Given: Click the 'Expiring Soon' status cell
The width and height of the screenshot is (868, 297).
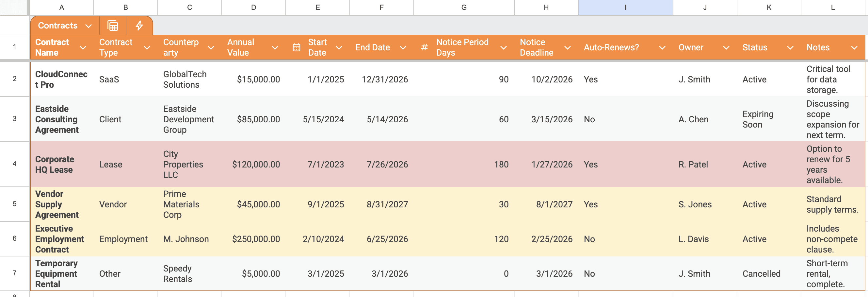Looking at the screenshot, I should [769, 119].
